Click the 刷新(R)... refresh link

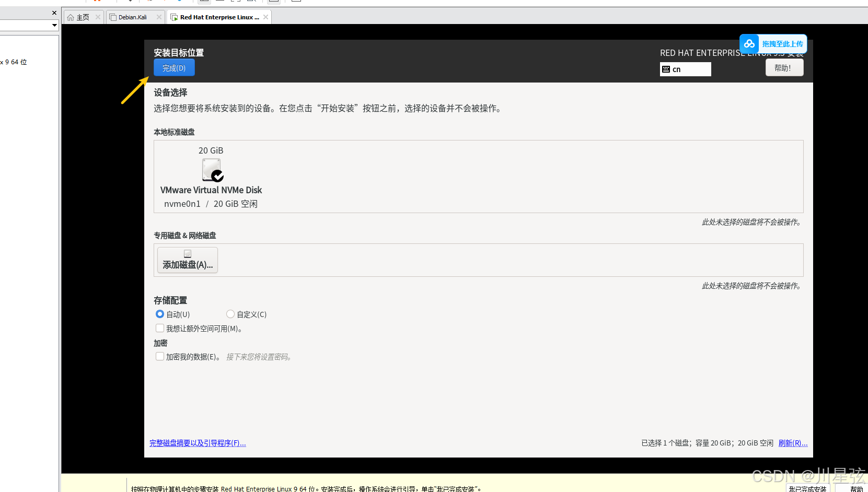(x=793, y=443)
